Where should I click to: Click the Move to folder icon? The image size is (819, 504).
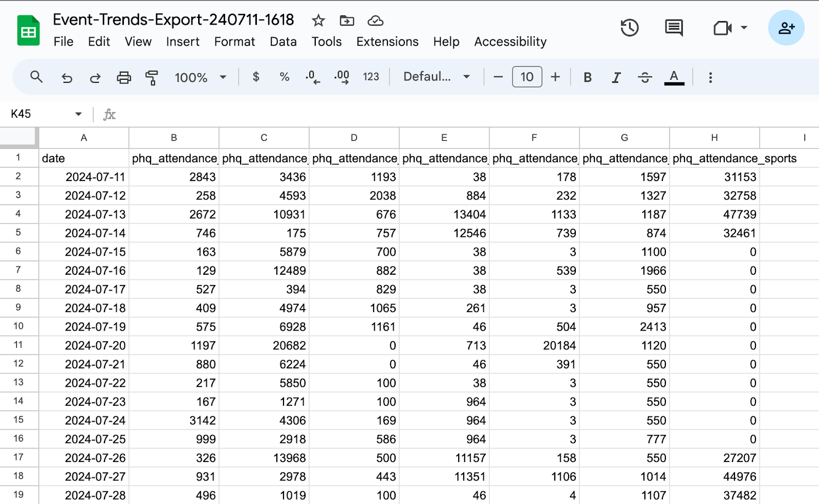[x=347, y=20]
